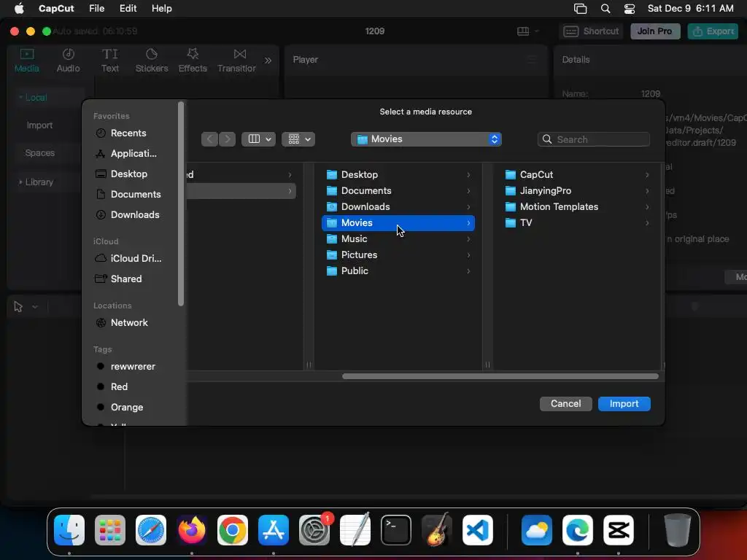Open System Settings from the Dock

pos(314,530)
